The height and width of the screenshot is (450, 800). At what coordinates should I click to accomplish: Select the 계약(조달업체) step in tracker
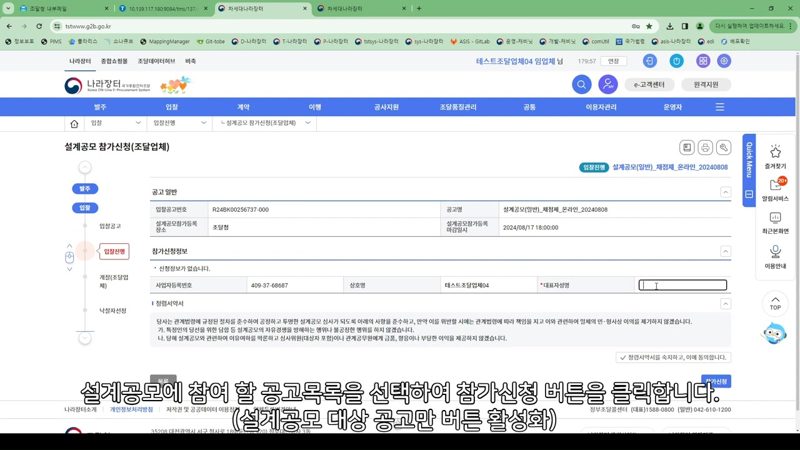click(x=114, y=282)
